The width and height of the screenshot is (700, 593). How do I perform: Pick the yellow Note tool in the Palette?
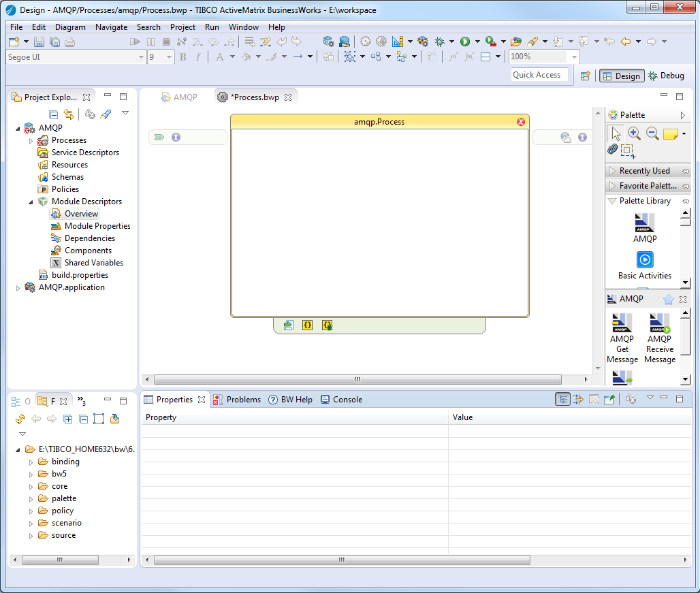671,134
